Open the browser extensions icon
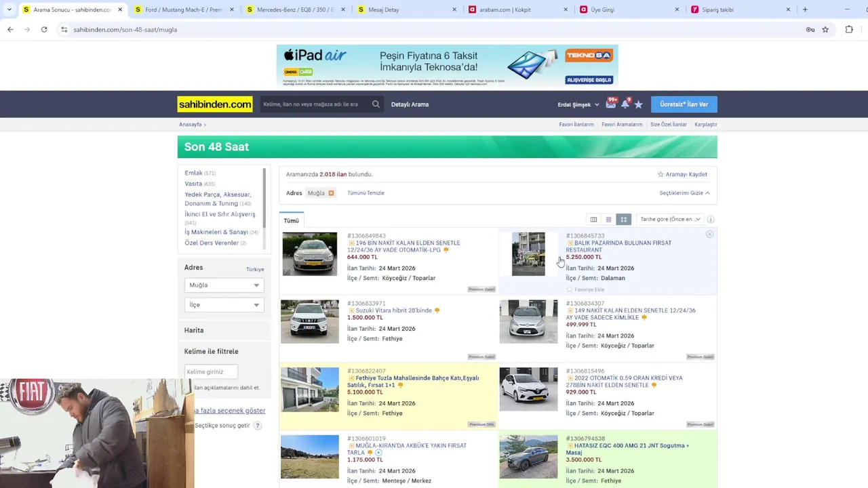Image resolution: width=868 pixels, height=488 pixels. [849, 29]
